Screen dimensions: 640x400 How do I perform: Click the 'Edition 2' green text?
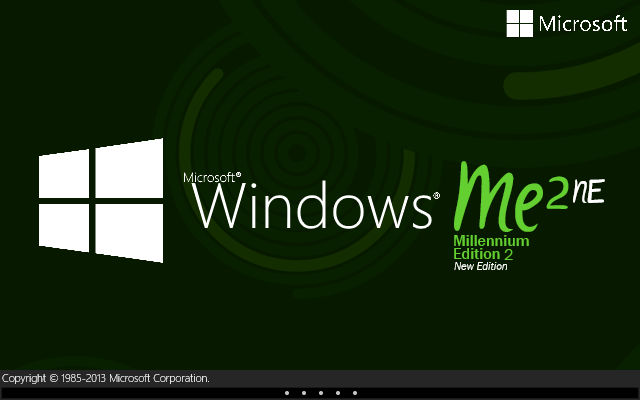(483, 254)
